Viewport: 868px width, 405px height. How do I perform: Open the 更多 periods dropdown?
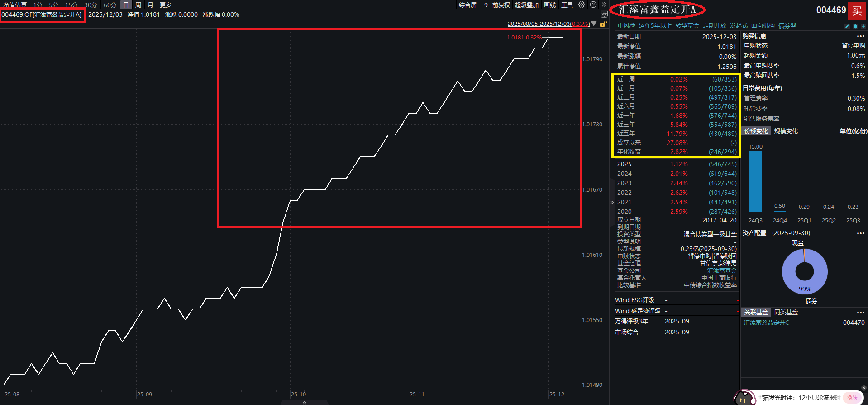click(166, 5)
